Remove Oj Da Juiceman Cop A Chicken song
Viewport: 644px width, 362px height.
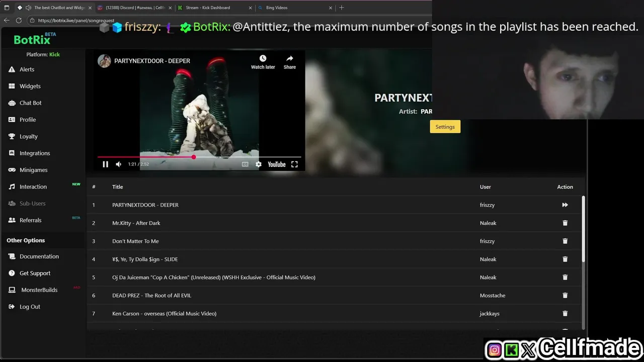point(565,277)
